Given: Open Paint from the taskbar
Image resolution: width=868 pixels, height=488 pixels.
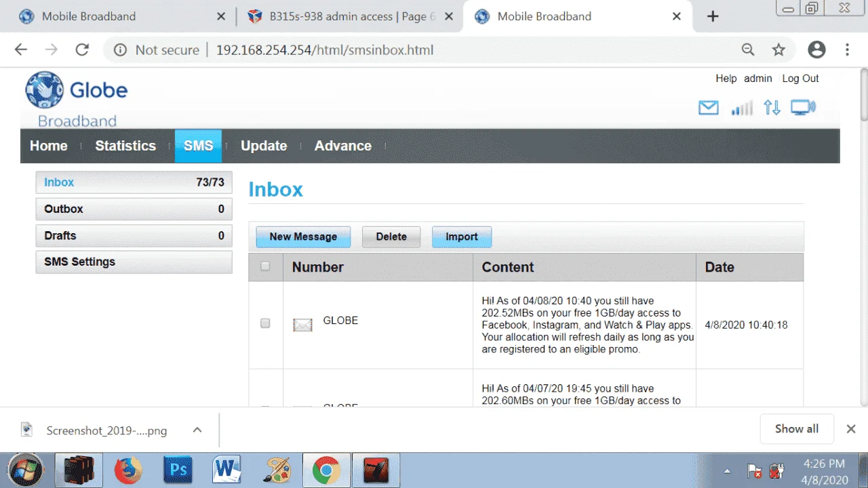Looking at the screenshot, I should 277,470.
